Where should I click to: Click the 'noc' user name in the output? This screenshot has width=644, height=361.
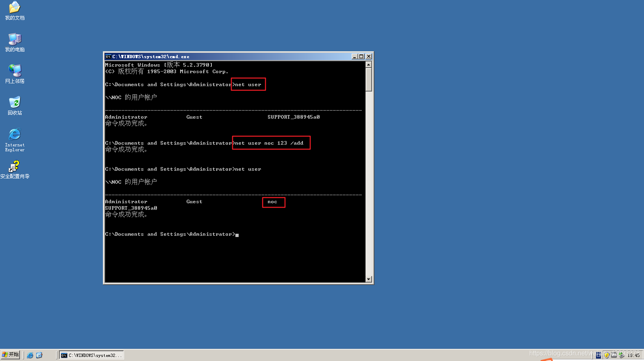click(x=272, y=202)
